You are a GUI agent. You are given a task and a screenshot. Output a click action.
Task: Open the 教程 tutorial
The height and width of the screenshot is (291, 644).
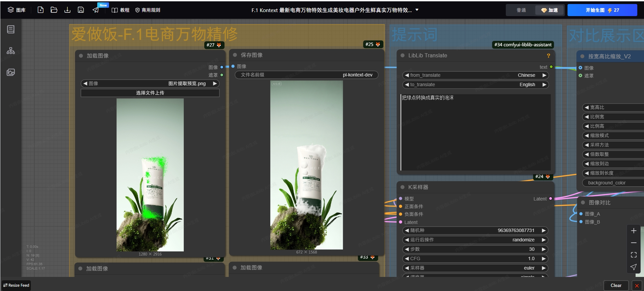coord(120,10)
